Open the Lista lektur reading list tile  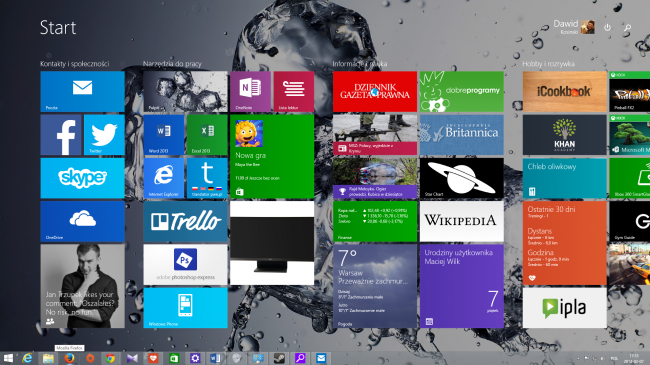(293, 92)
